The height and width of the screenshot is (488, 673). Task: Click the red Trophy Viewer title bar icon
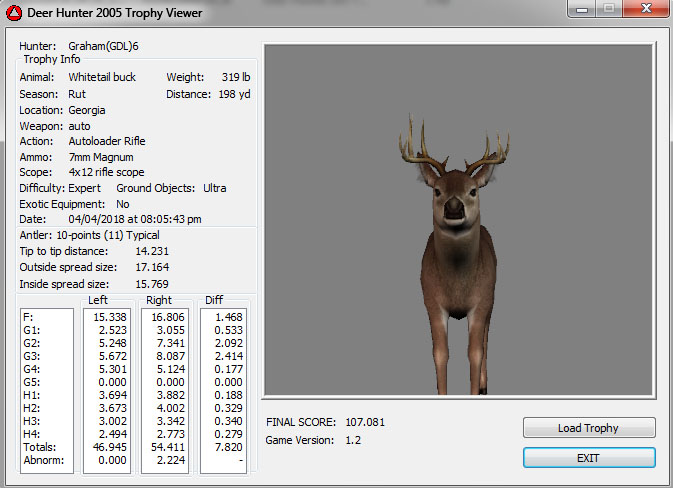14,13
